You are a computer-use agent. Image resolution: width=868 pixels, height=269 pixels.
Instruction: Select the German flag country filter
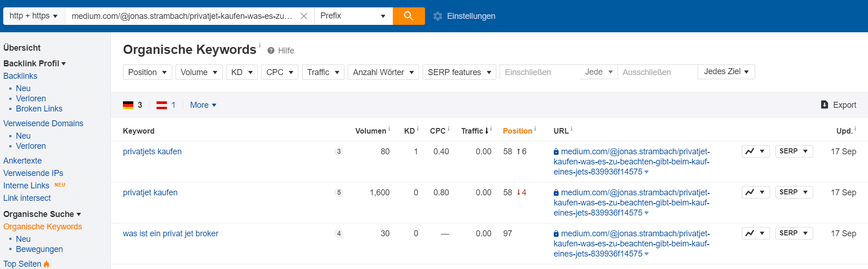(x=128, y=105)
